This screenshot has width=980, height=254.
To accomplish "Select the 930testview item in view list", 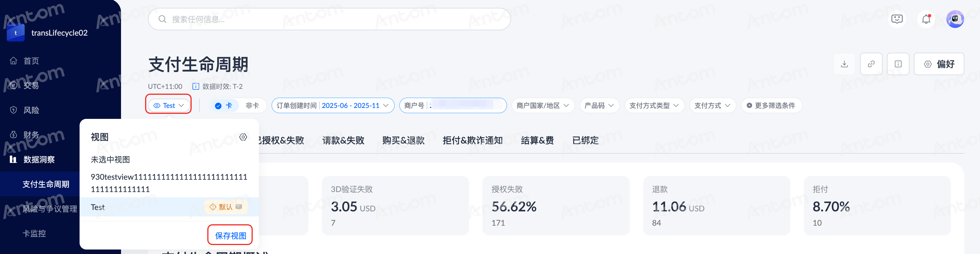I will tap(169, 183).
